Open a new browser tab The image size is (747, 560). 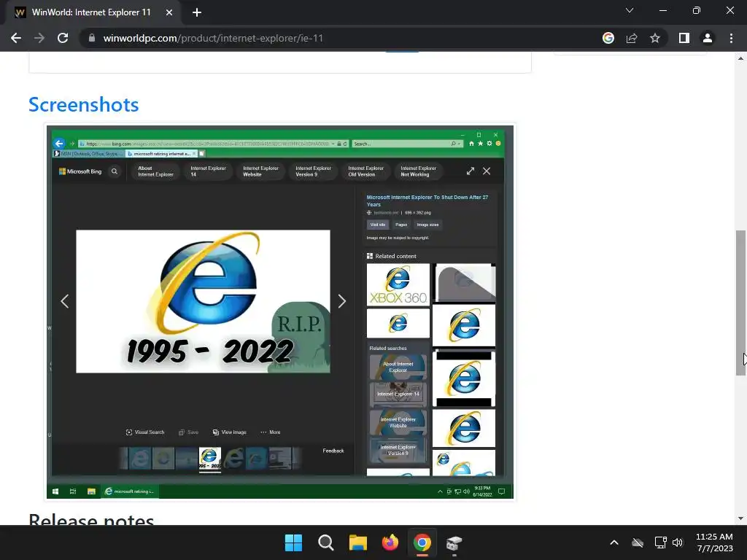[197, 12]
